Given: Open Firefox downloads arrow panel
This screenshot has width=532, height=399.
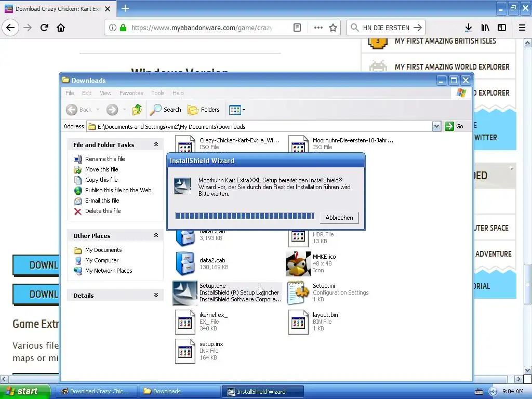Looking at the screenshot, I should (x=468, y=28).
